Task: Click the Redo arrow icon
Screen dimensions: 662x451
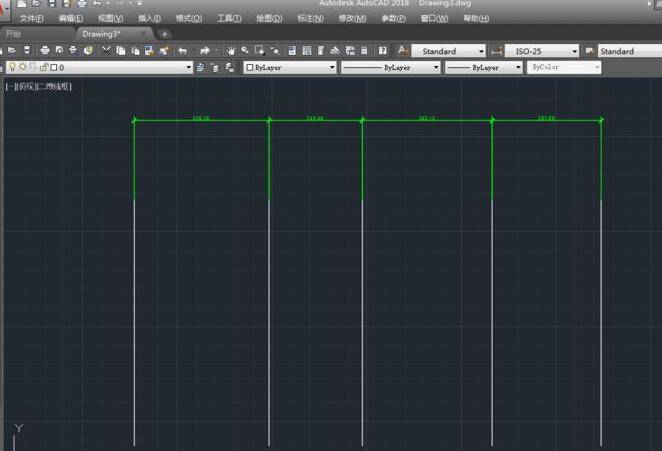Action: point(204,51)
